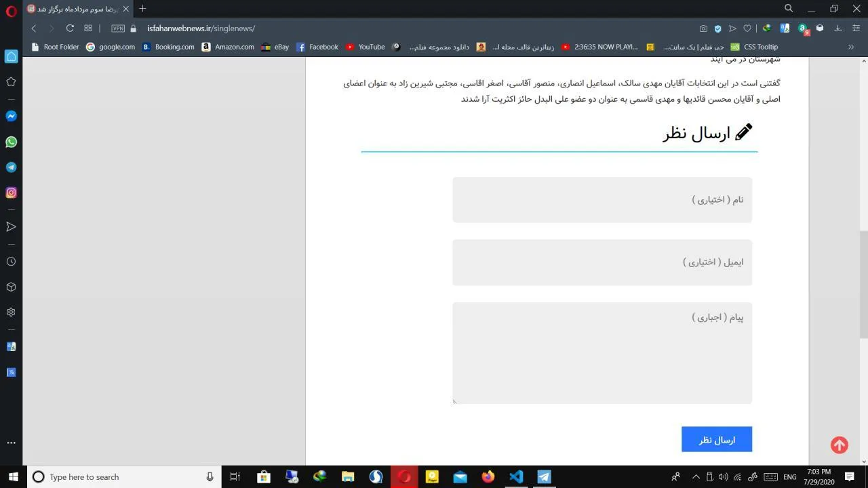Submit comment with blue ارسال نظر button
868x488 pixels.
pos(717,440)
